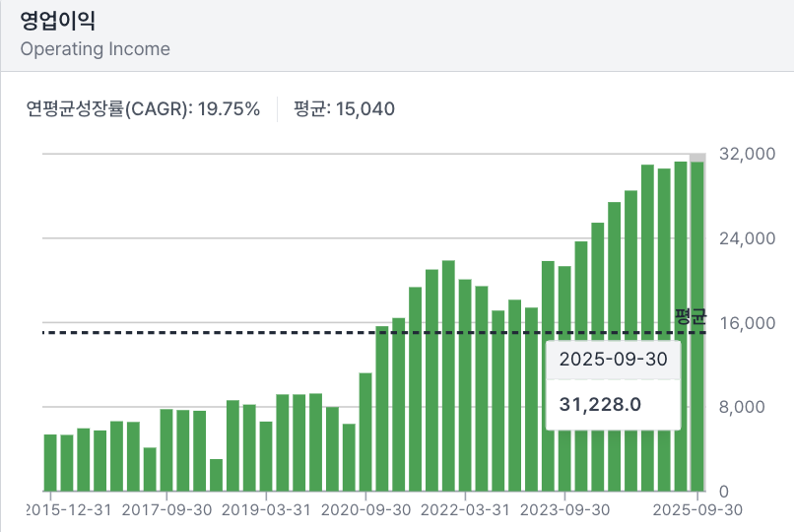The width and height of the screenshot is (794, 532).
Task: Click the Operating Income subtitle
Action: pyautogui.click(x=95, y=49)
